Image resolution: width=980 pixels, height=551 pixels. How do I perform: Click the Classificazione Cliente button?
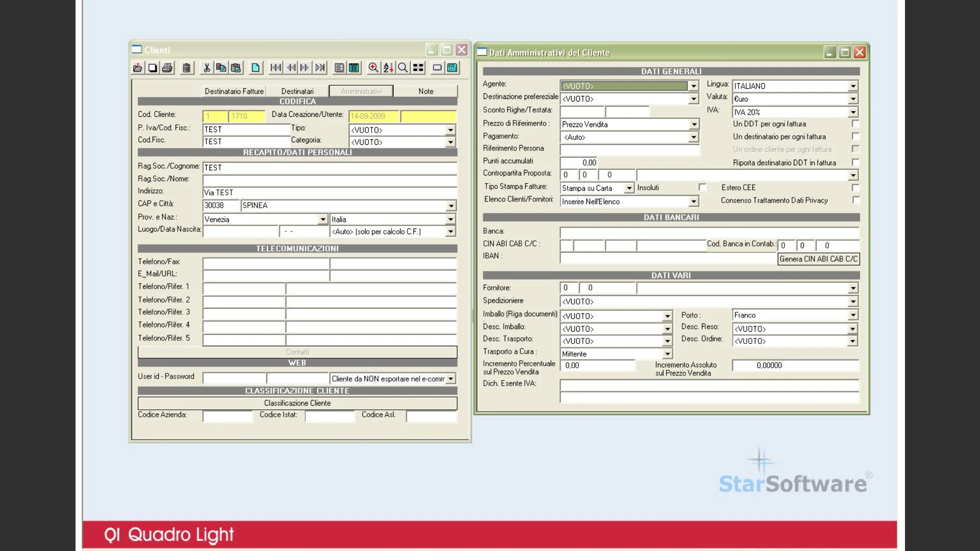point(298,403)
